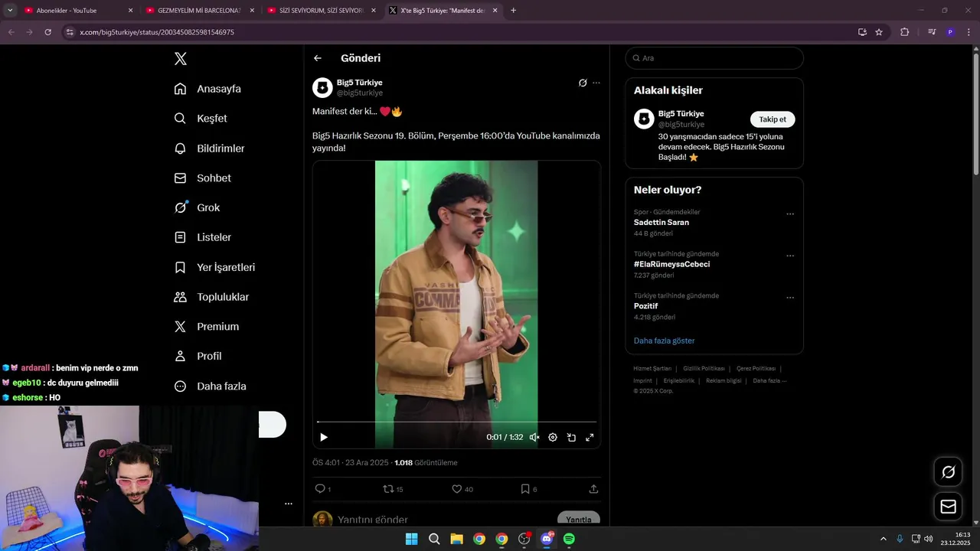The width and height of the screenshot is (980, 551).
Task: Reload the page
Action: [47, 32]
